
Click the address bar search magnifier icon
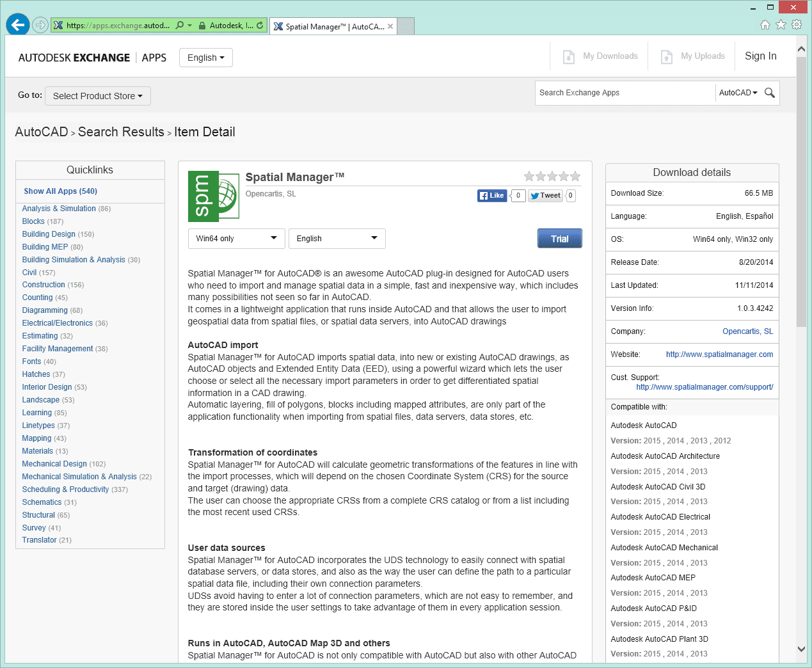(180, 26)
